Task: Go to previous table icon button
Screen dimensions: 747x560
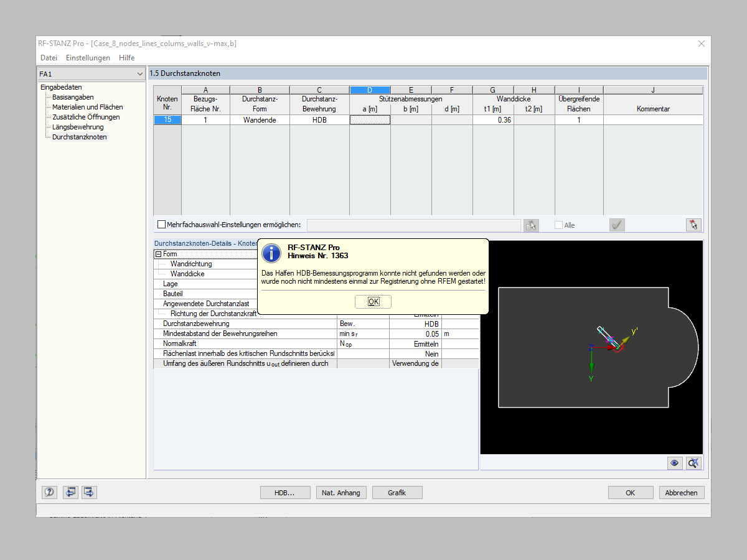Action: pos(70,492)
